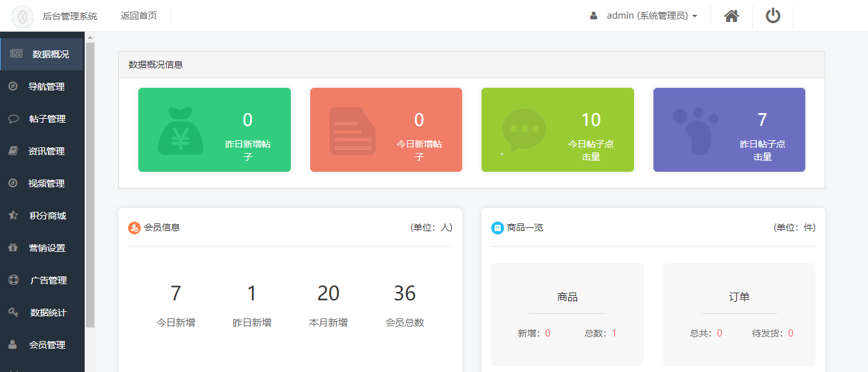
Task: Click the sidebar scrollbar up arrow
Action: (x=90, y=37)
